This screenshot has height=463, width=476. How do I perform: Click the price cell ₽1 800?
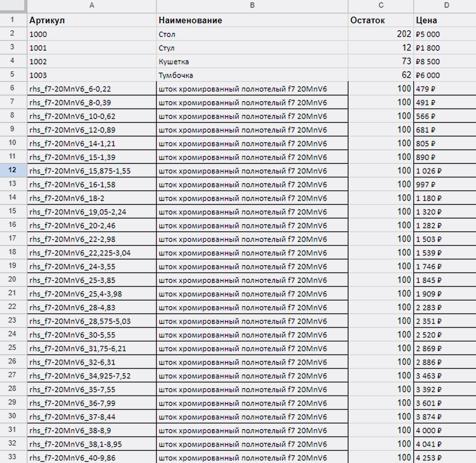pyautogui.click(x=445, y=47)
